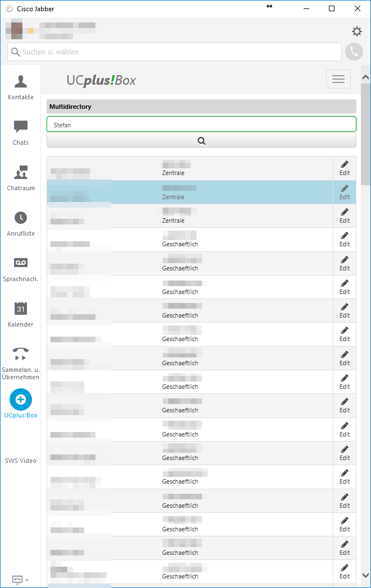Select the UCplus!Box plus icon
Image resolution: width=371 pixels, height=588 pixels.
[x=21, y=399]
